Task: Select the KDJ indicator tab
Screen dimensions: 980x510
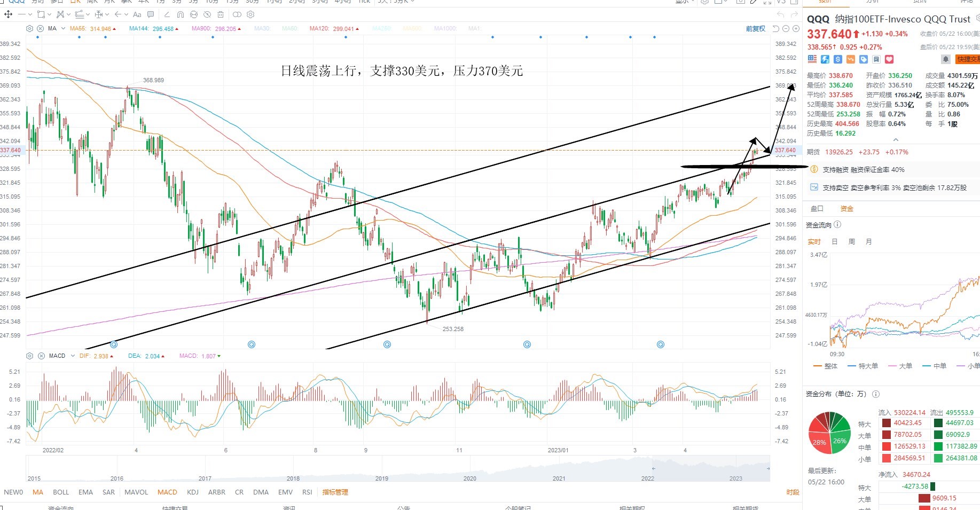Action: (x=193, y=492)
